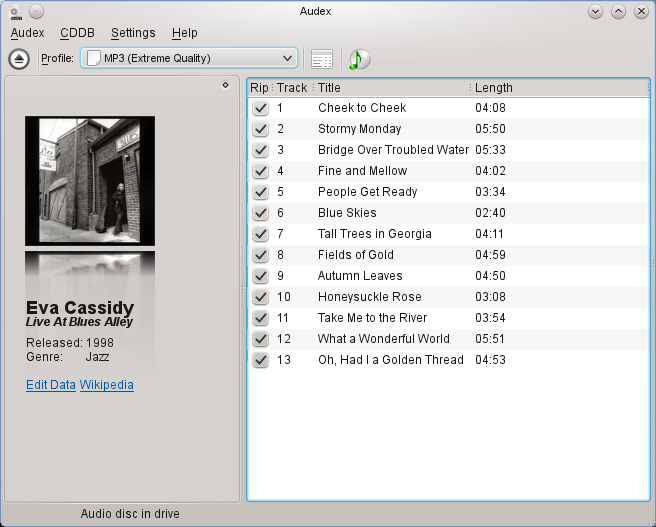Image resolution: width=656 pixels, height=527 pixels.
Task: Click the album title Live At Blues Alley
Action: [x=79, y=322]
